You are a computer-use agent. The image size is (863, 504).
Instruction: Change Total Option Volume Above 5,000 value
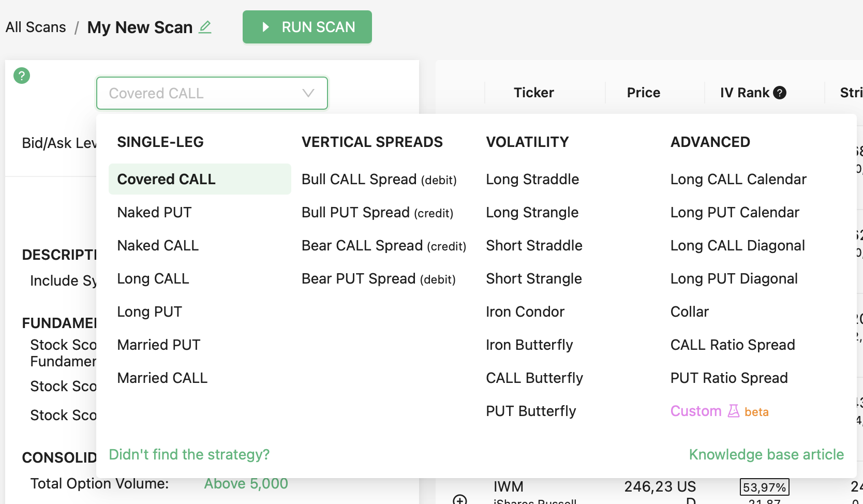246,483
